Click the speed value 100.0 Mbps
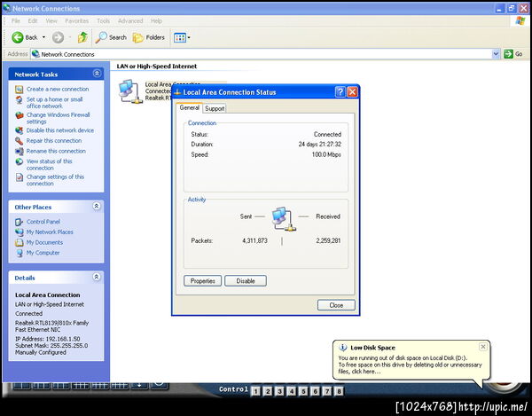 (x=326, y=154)
